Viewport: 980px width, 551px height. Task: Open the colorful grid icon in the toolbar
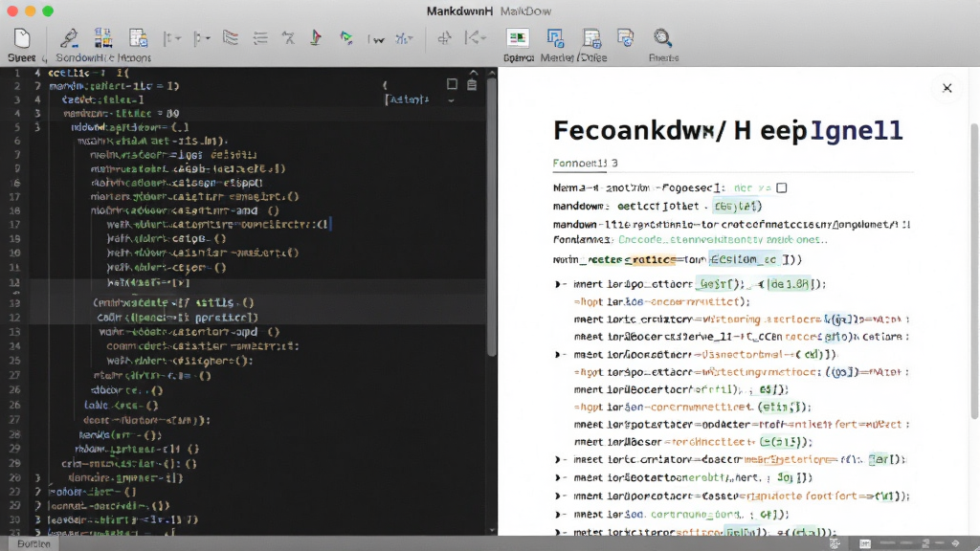[103, 38]
